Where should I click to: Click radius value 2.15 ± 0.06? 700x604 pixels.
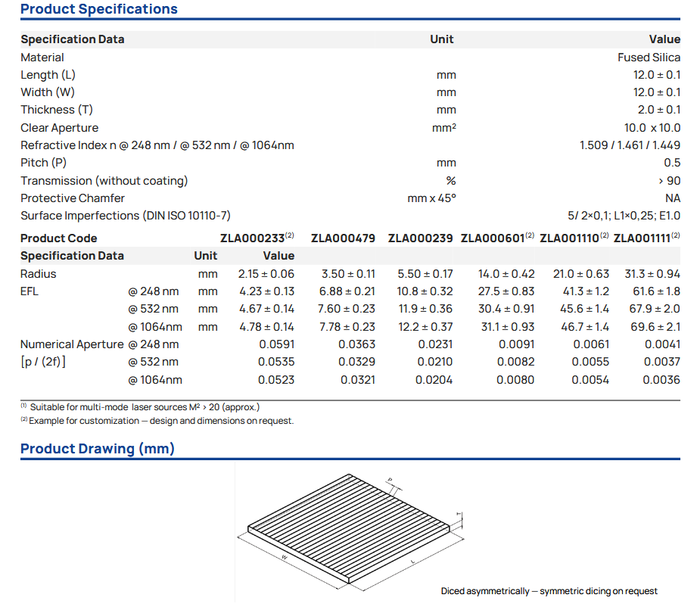tap(266, 274)
